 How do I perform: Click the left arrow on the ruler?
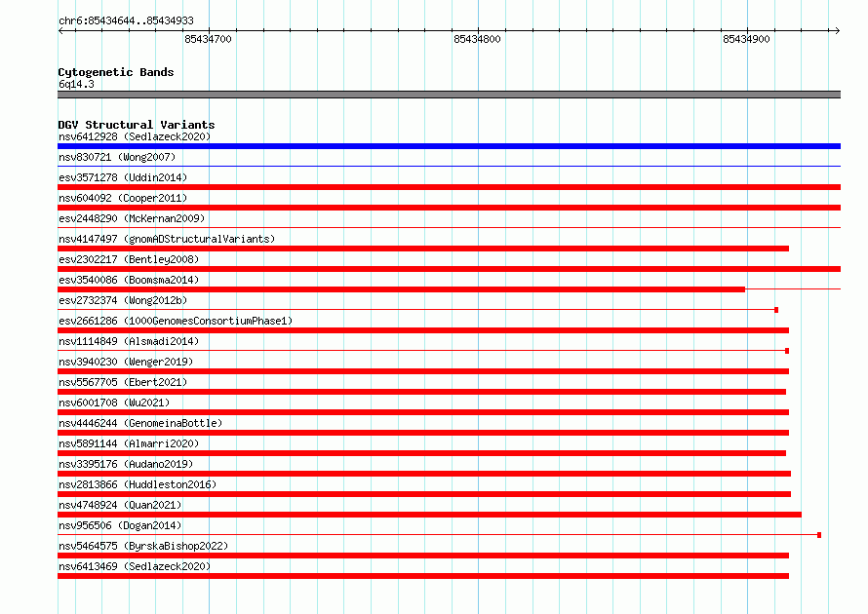pyautogui.click(x=61, y=30)
